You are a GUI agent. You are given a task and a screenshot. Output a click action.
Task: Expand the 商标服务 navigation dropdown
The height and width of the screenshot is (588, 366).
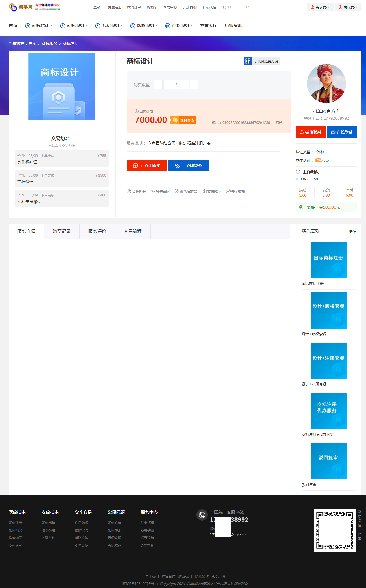pyautogui.click(x=74, y=26)
